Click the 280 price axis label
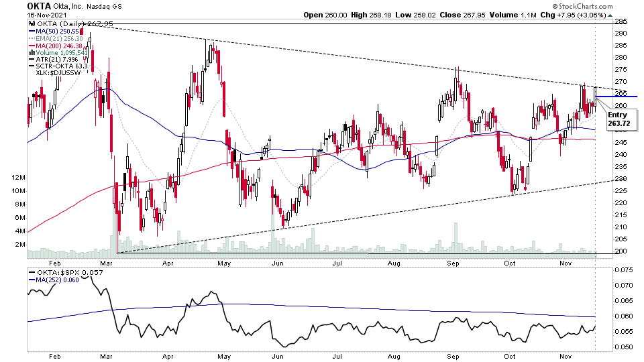This screenshot has height=362, width=644. (x=621, y=58)
